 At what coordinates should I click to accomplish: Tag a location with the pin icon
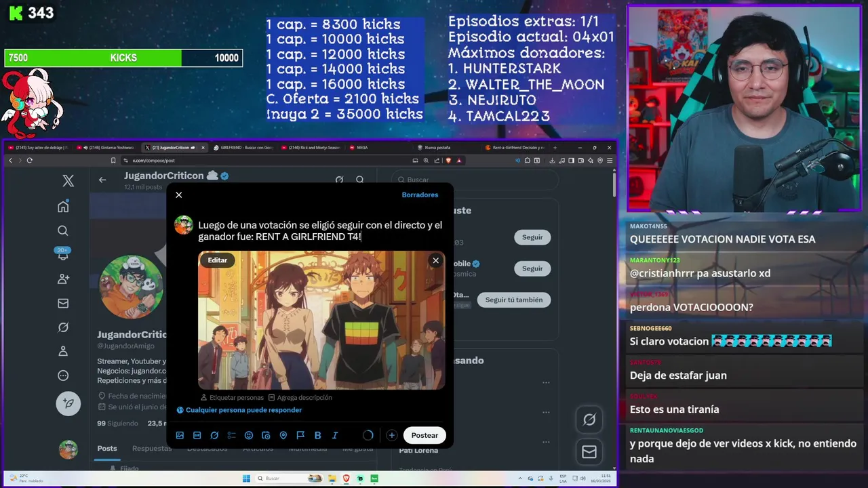tap(283, 435)
